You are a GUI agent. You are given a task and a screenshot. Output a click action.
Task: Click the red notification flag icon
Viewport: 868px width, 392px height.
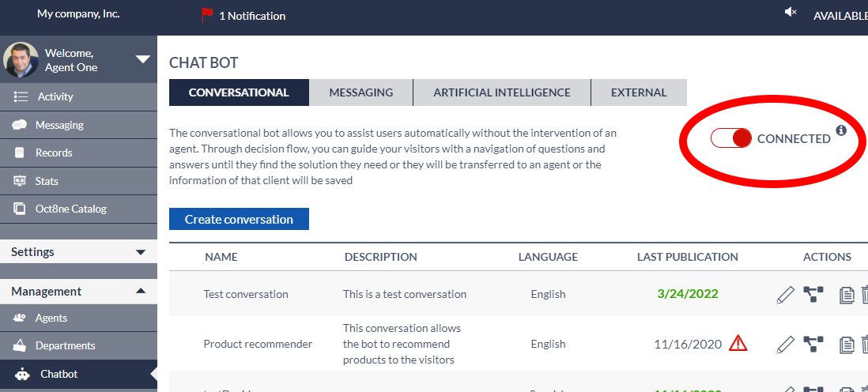coord(207,15)
